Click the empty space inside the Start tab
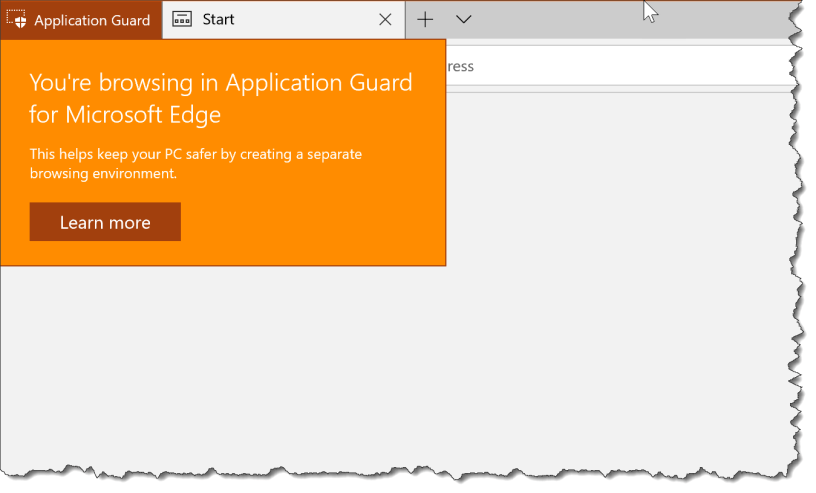 (300, 19)
